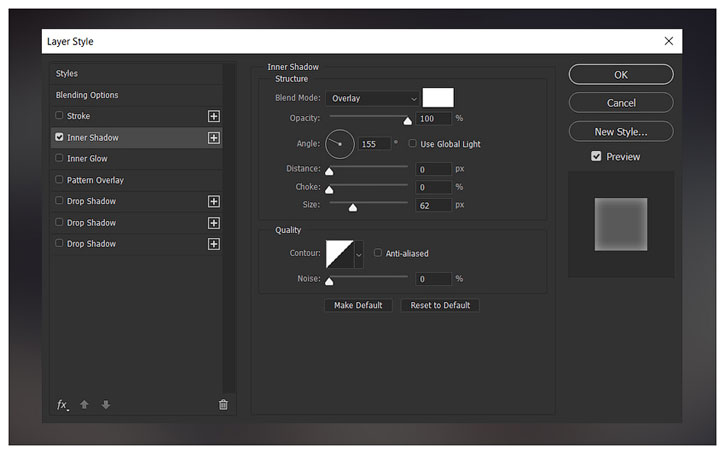
Task: Click plus icon on second Drop Shadow
Action: coord(214,223)
